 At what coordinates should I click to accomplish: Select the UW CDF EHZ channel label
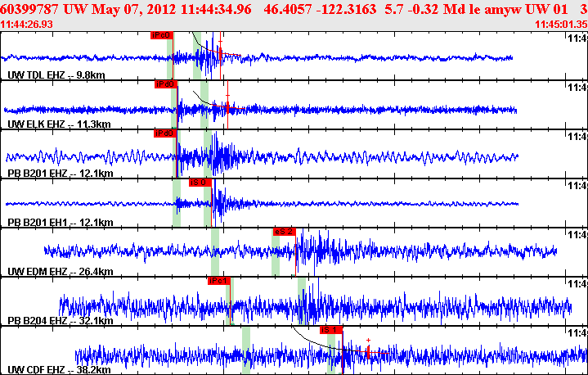pyautogui.click(x=59, y=370)
